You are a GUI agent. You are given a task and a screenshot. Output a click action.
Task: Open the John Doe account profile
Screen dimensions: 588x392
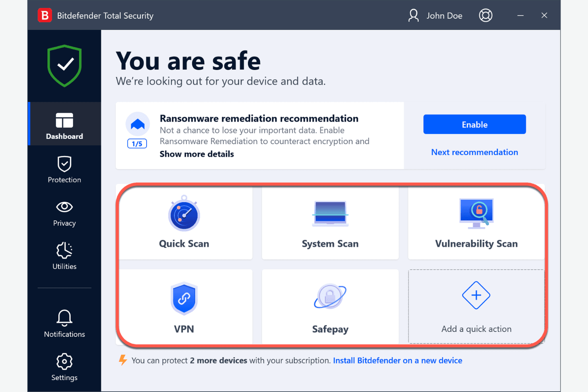(x=435, y=15)
